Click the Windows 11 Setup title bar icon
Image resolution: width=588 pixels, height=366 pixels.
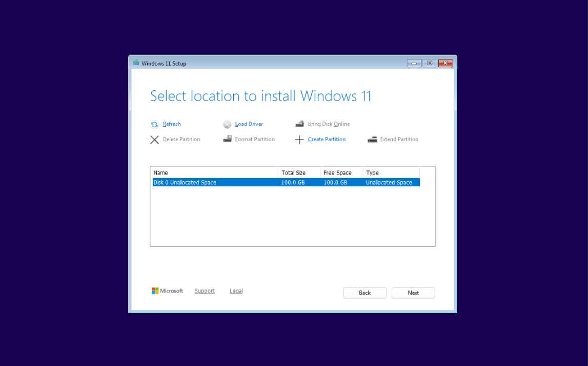[136, 63]
